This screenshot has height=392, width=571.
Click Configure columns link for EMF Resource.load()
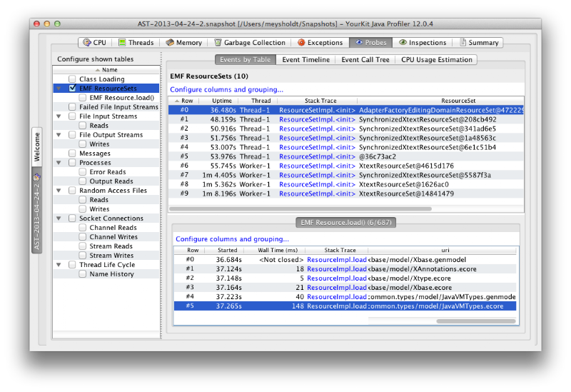coord(233,239)
